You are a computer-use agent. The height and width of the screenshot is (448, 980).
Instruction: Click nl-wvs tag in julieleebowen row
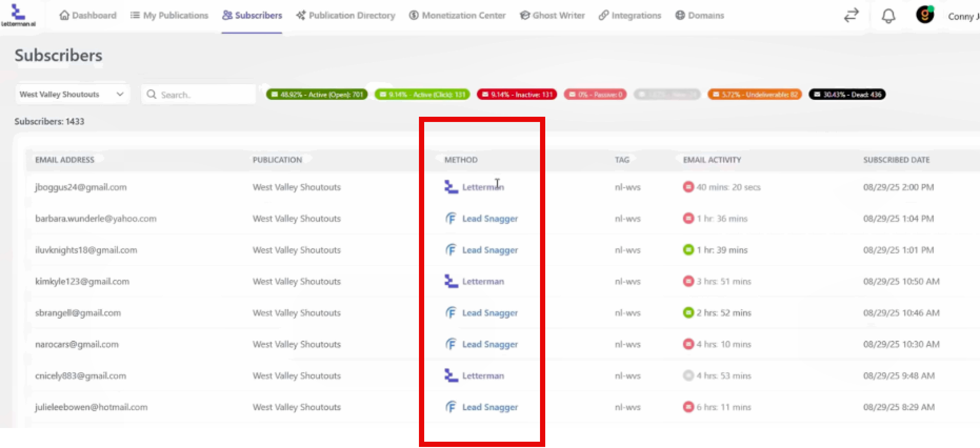627,408
